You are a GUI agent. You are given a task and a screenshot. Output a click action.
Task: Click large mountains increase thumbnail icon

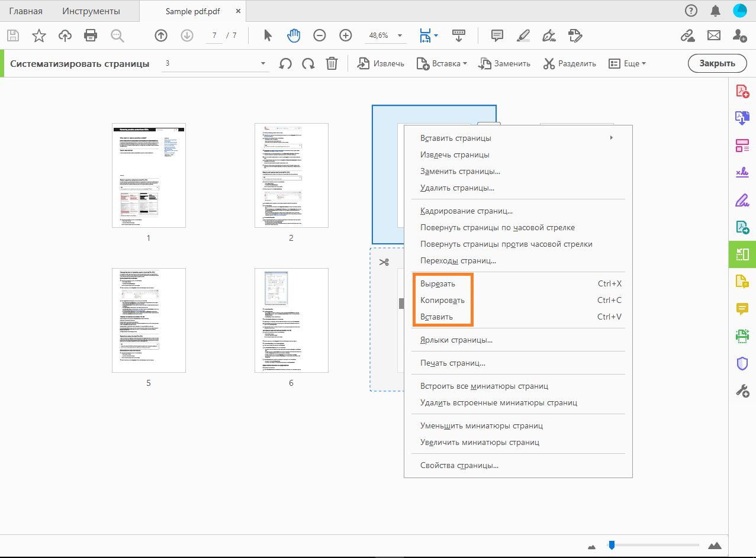tap(715, 545)
